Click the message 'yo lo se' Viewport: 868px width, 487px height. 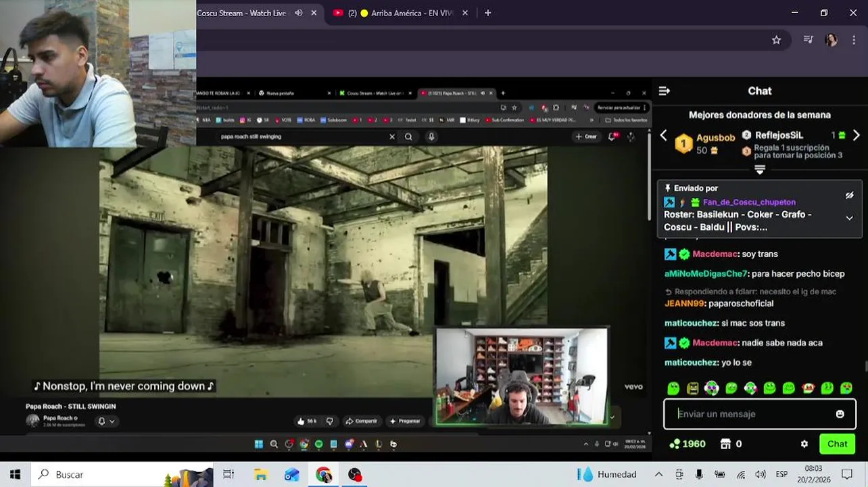point(737,363)
